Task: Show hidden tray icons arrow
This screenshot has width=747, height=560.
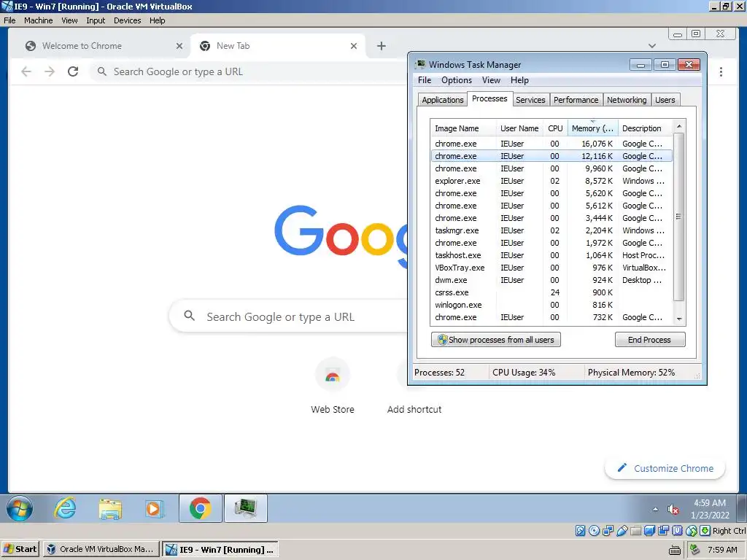Action: coord(656,509)
